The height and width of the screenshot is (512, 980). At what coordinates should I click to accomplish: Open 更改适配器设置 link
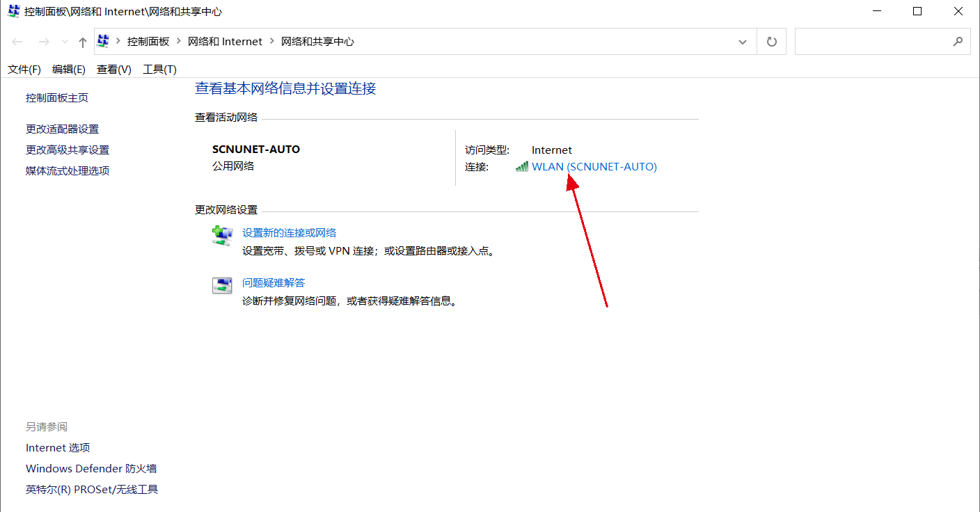point(63,129)
